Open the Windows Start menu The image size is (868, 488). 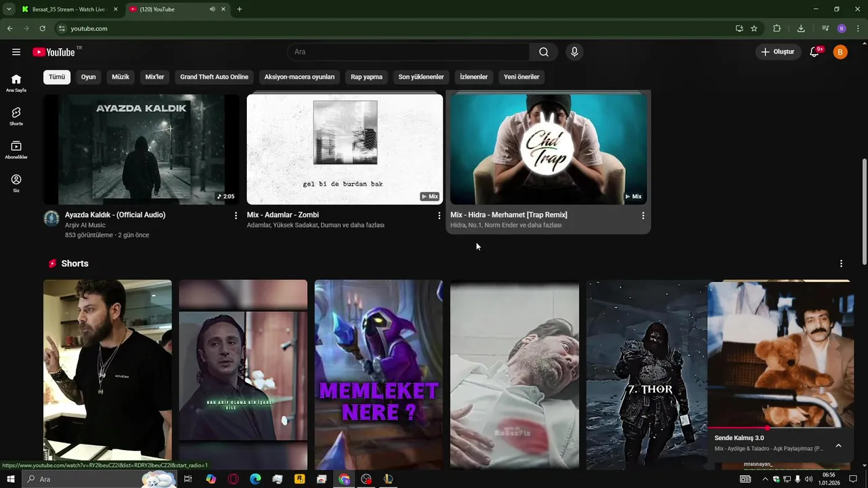click(10, 479)
